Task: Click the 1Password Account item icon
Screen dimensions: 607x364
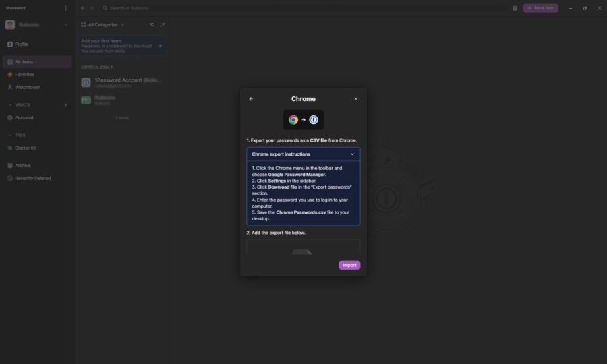Action: point(86,82)
